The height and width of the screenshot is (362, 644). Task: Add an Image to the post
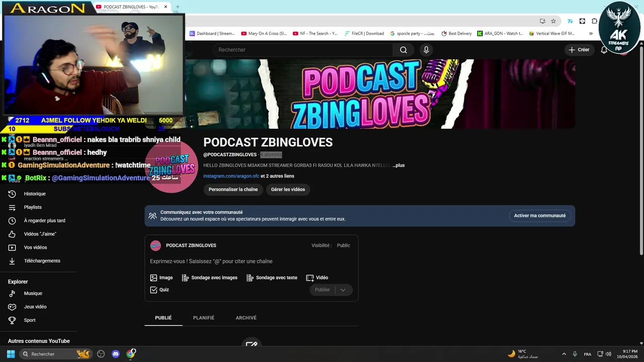[162, 278]
